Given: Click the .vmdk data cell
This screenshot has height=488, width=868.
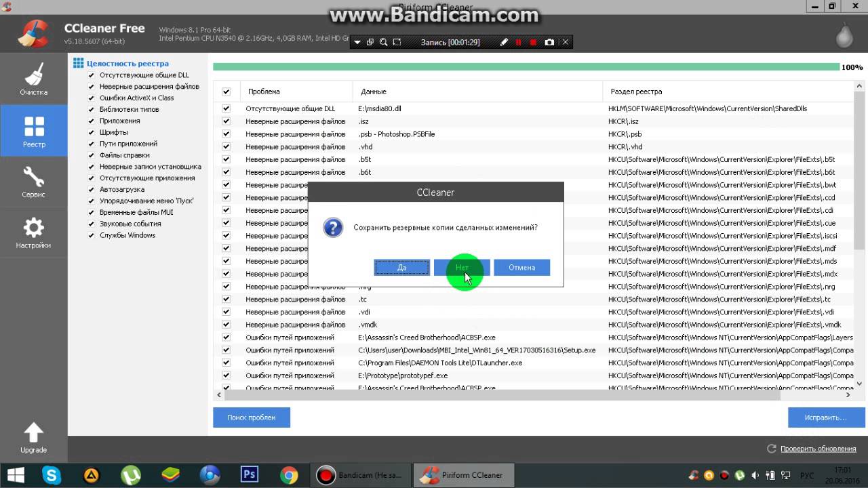Looking at the screenshot, I should 368,325.
